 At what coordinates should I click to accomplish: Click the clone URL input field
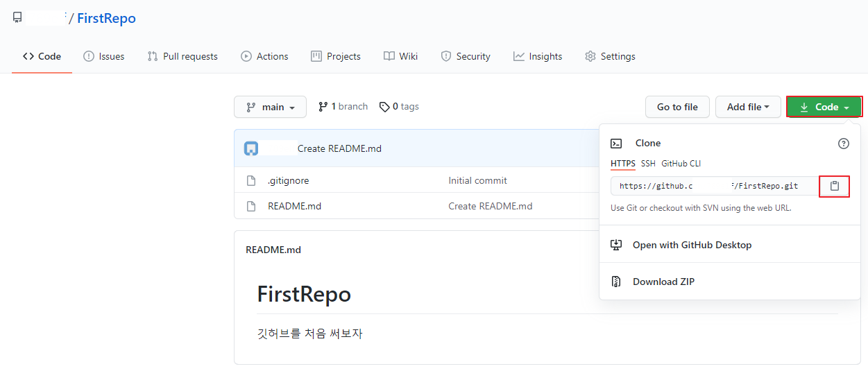[x=715, y=186]
